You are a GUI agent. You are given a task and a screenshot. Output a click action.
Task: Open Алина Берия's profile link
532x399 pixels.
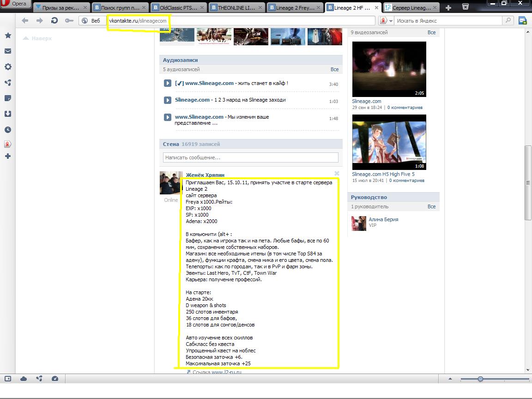pos(383,219)
